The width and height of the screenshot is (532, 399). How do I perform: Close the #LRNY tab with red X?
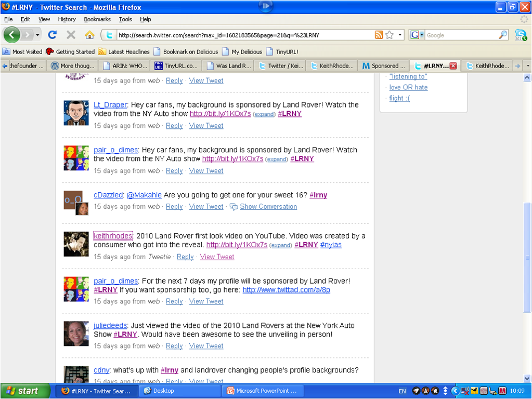tap(453, 66)
